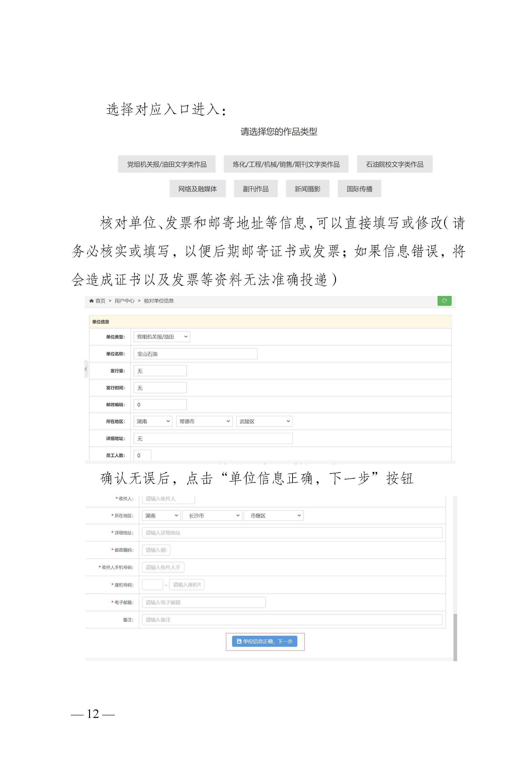
Task: Choose 网络及融媒体 category
Action: tap(197, 189)
